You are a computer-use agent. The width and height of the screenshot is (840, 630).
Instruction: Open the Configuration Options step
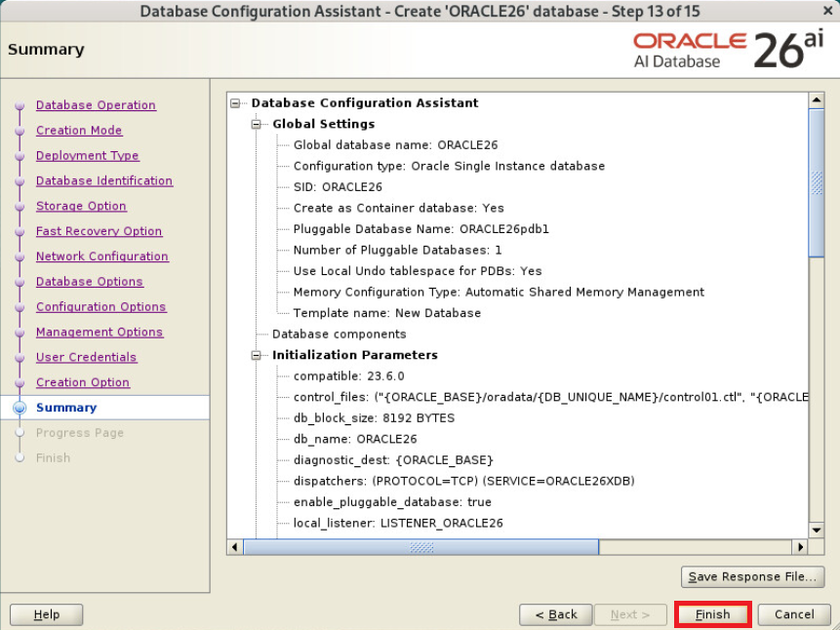click(x=101, y=306)
